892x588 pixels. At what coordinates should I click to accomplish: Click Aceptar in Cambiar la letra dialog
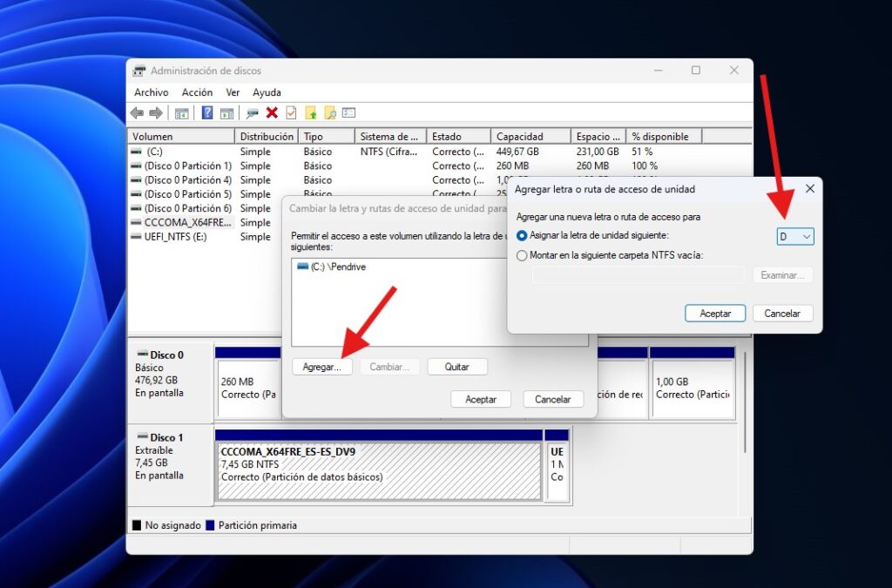click(481, 399)
